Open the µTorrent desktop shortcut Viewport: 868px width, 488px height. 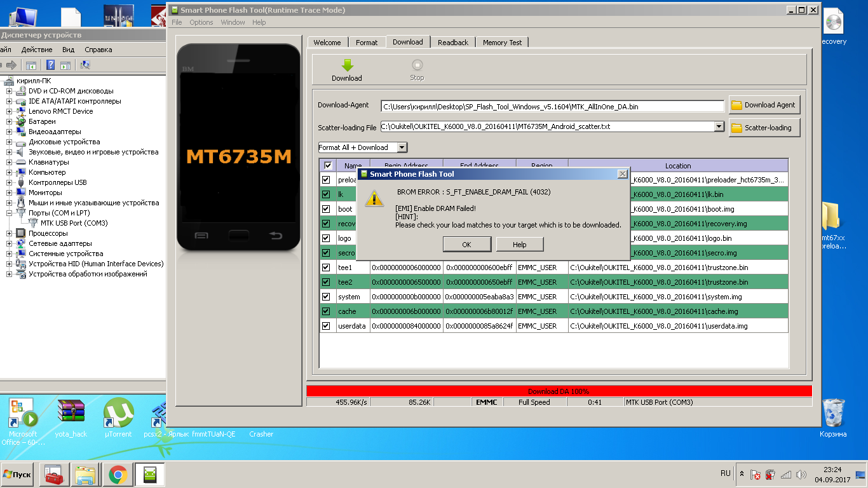118,413
